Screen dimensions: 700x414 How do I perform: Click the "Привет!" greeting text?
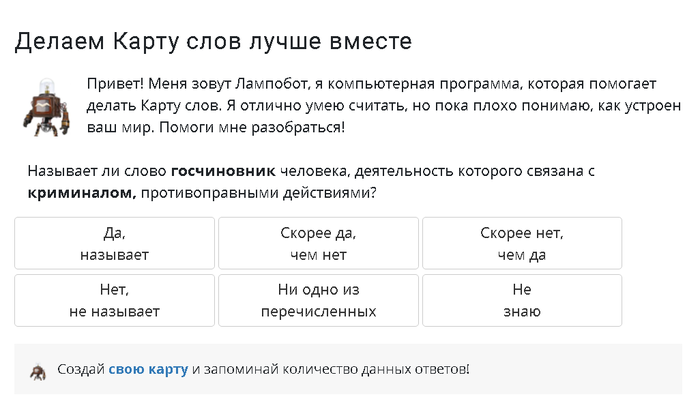[x=112, y=82]
